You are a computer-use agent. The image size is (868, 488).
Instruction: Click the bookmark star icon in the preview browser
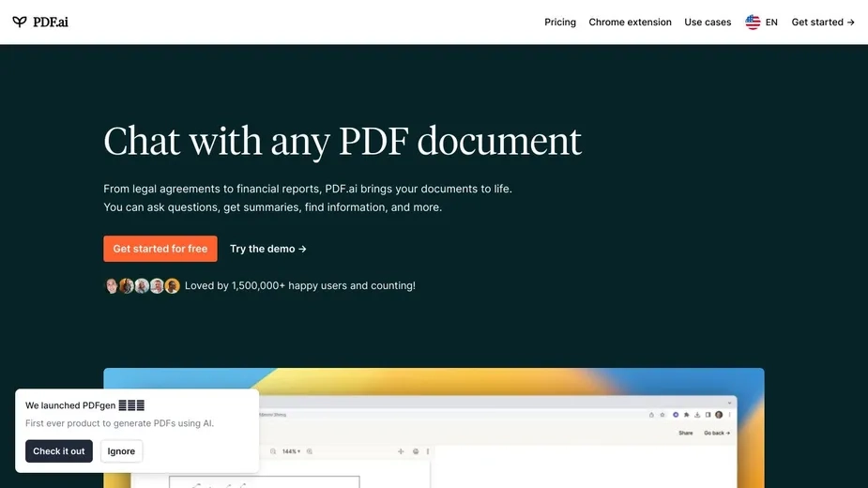(662, 414)
